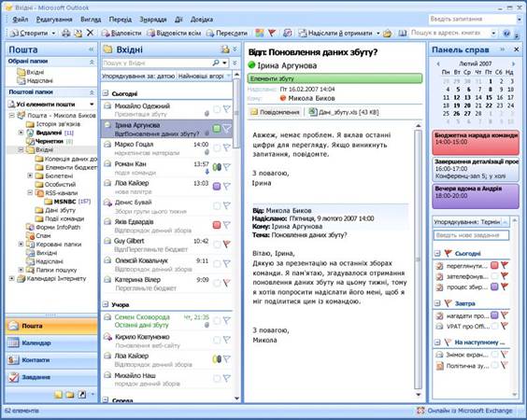Click red category swatch on Яків Едвардів message
The height and width of the screenshot is (420, 527).
pos(217,225)
